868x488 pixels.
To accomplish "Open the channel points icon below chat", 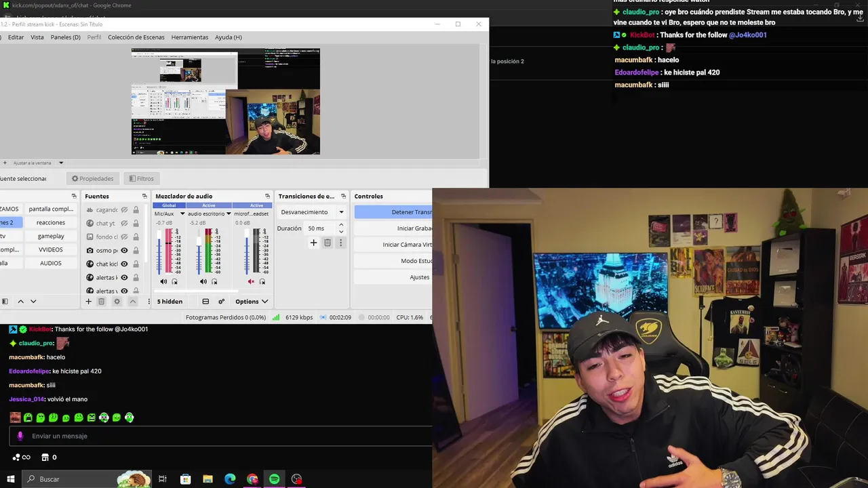I will click(x=20, y=457).
